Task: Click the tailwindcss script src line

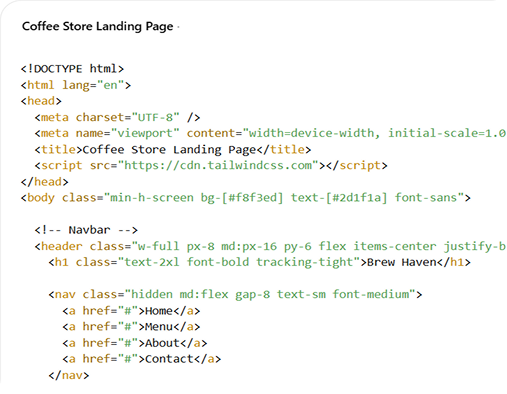Action: [x=211, y=166]
